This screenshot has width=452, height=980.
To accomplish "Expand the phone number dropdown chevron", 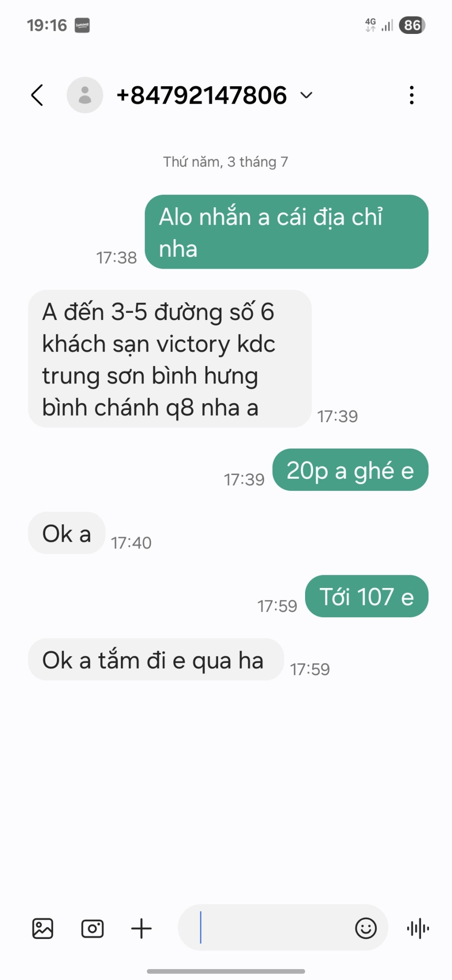I will pos(307,95).
